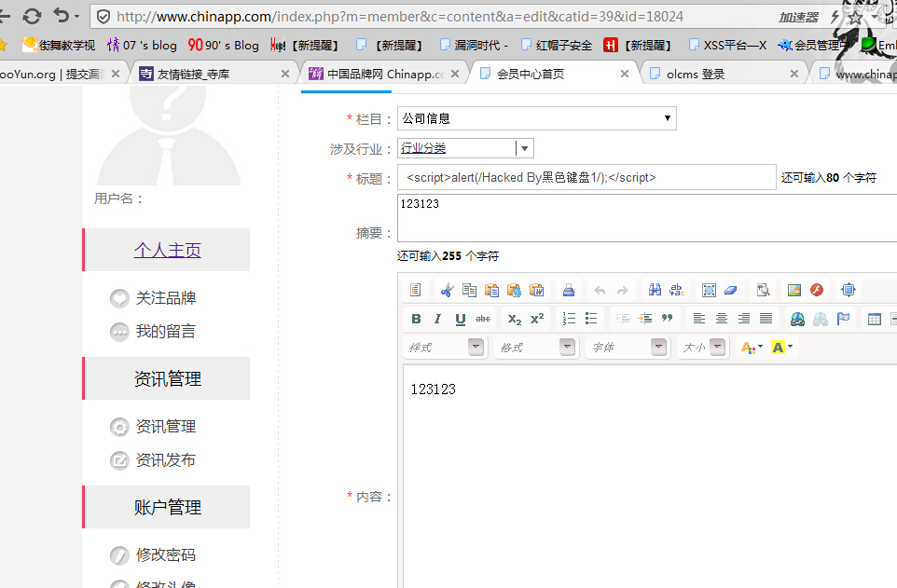This screenshot has width=897, height=588.
Task: Undo last edit in editor
Action: point(600,291)
